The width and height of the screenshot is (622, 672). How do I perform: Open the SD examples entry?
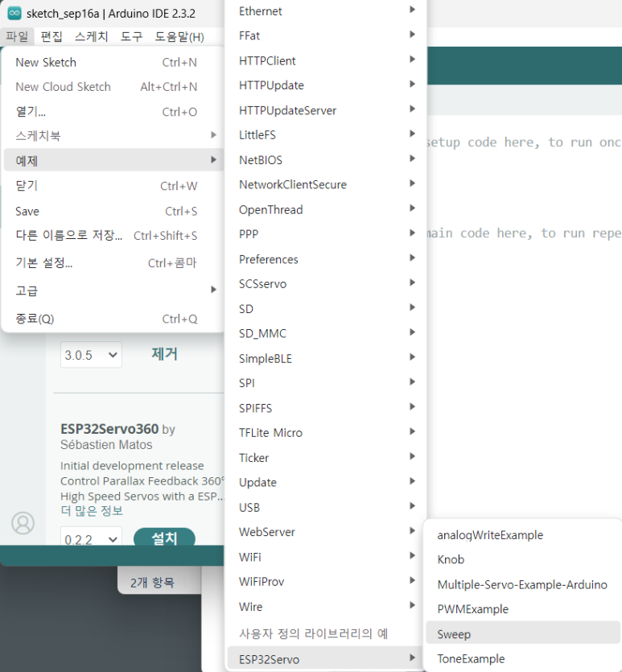(x=326, y=309)
